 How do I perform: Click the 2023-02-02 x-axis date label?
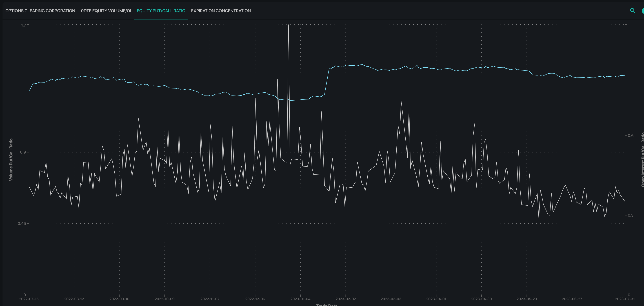click(x=345, y=299)
